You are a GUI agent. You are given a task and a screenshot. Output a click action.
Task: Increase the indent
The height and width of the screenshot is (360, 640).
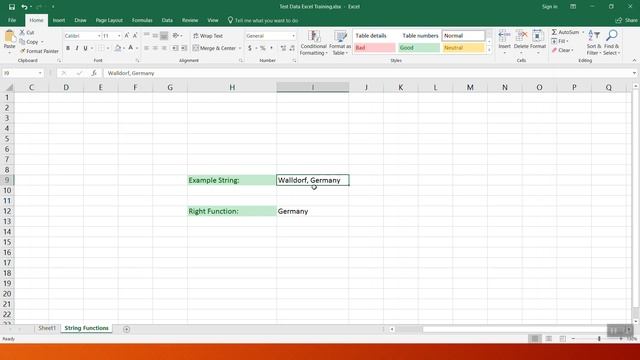click(184, 48)
